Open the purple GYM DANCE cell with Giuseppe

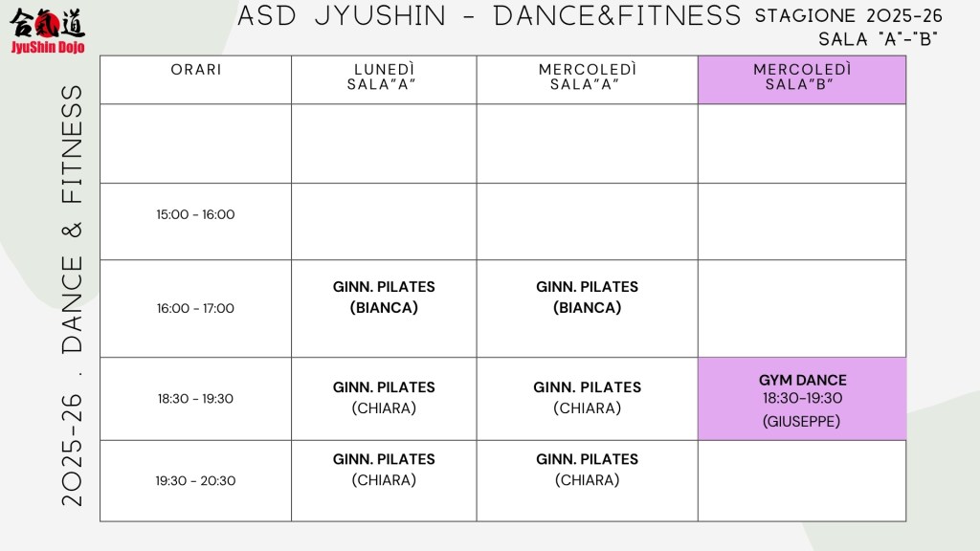click(802, 400)
